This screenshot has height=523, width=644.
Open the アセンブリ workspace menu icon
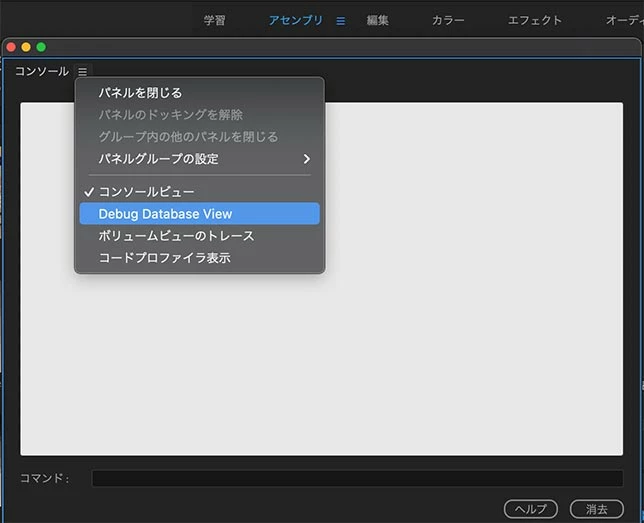click(x=340, y=21)
